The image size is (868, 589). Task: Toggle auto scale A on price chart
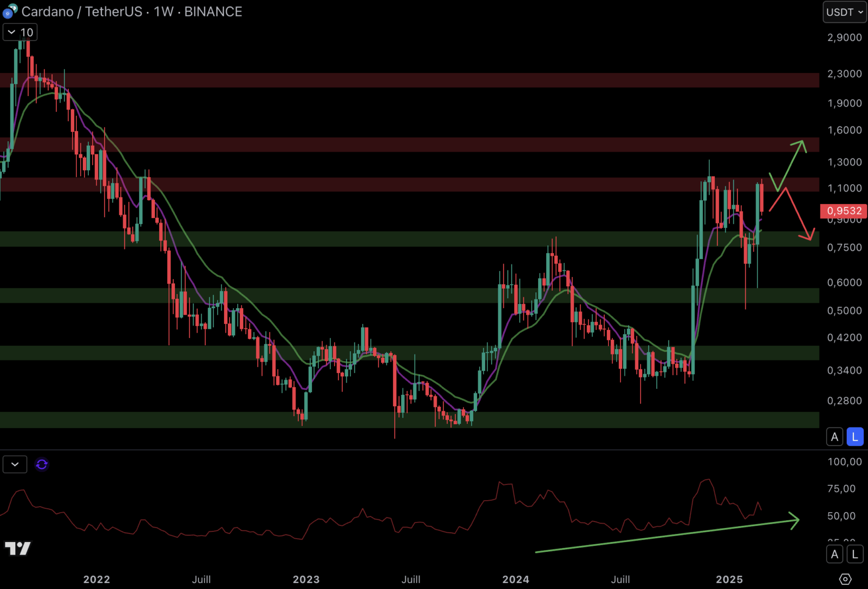834,437
